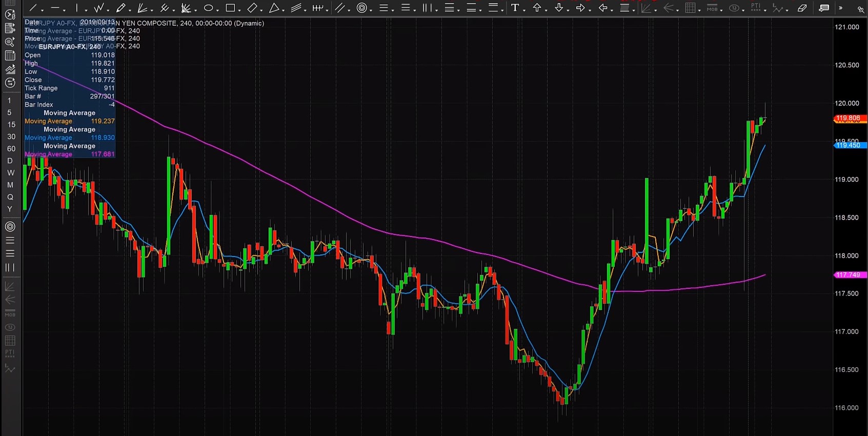The image size is (868, 436).
Task: Select the triangle drawing tool
Action: (x=274, y=8)
